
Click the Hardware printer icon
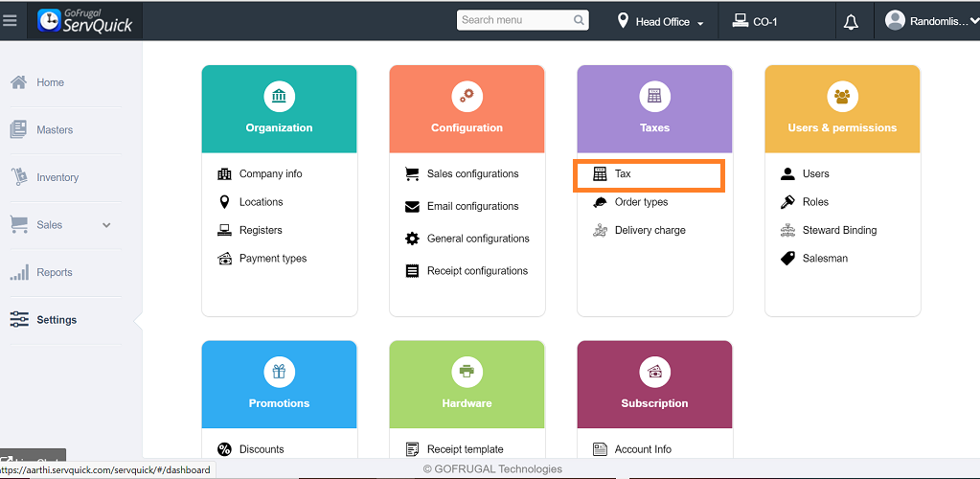(467, 372)
